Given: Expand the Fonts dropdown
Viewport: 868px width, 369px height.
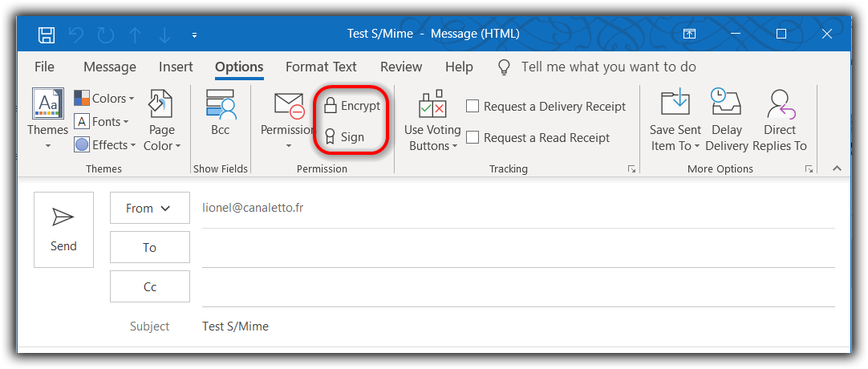Looking at the screenshot, I should point(102,122).
